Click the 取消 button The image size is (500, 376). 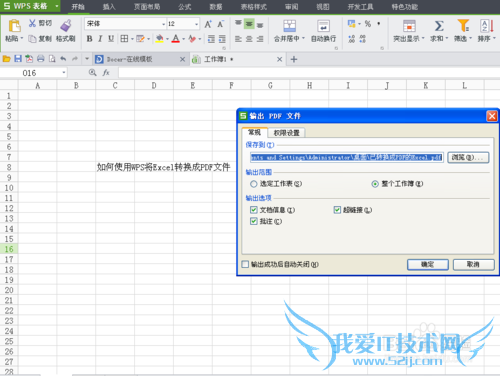pos(473,265)
